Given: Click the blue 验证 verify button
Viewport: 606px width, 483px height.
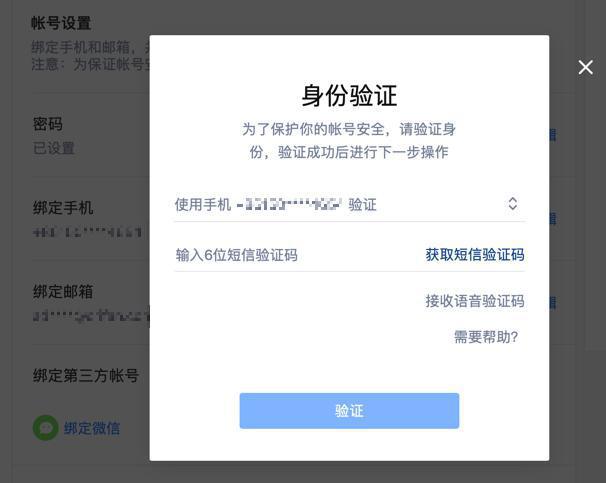Looking at the screenshot, I should tap(349, 411).
